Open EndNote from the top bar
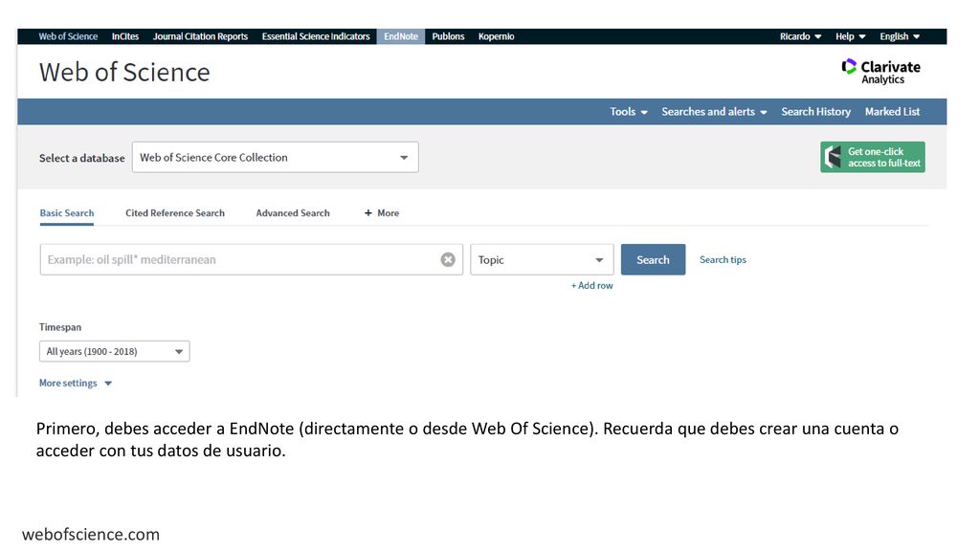Image resolution: width=980 pixels, height=551 pixels. click(x=401, y=36)
